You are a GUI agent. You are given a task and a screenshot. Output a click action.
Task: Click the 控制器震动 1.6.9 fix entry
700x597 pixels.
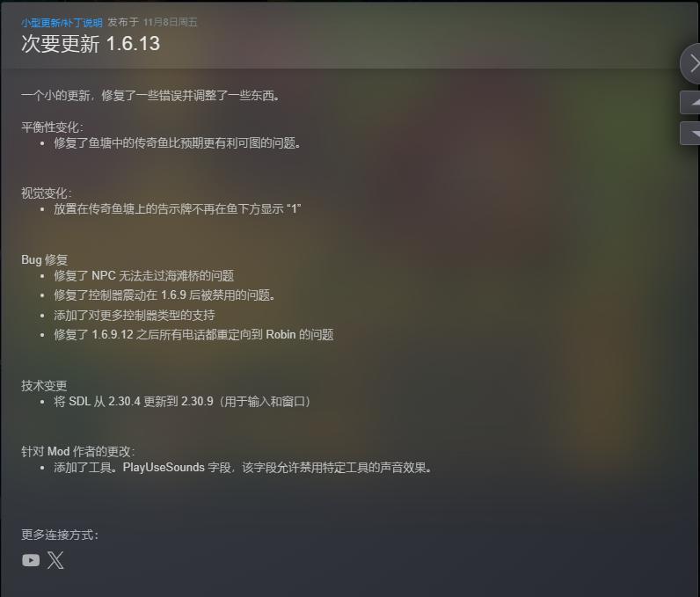click(x=164, y=295)
